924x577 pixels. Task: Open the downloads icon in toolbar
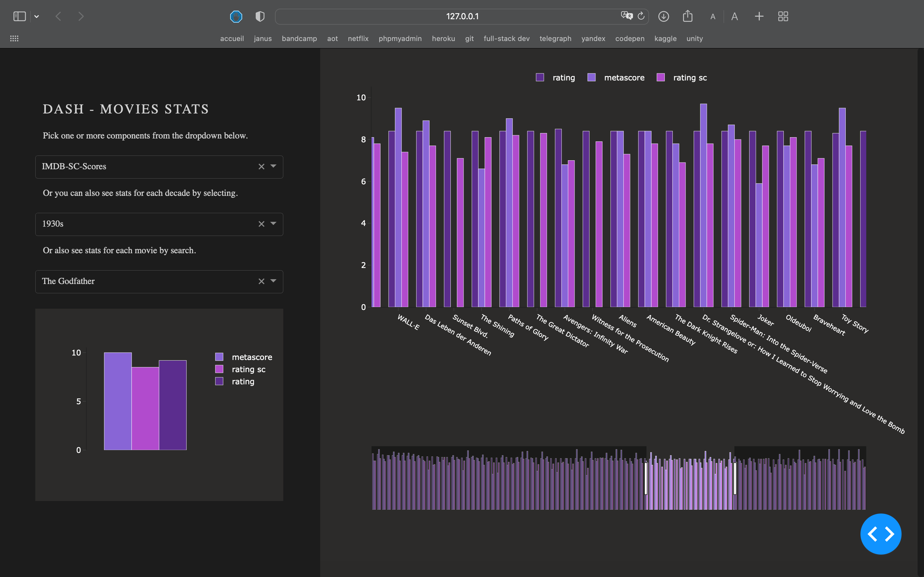(x=663, y=16)
